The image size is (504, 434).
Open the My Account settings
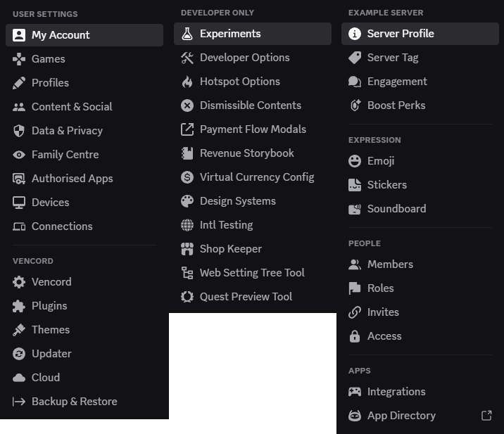point(84,35)
